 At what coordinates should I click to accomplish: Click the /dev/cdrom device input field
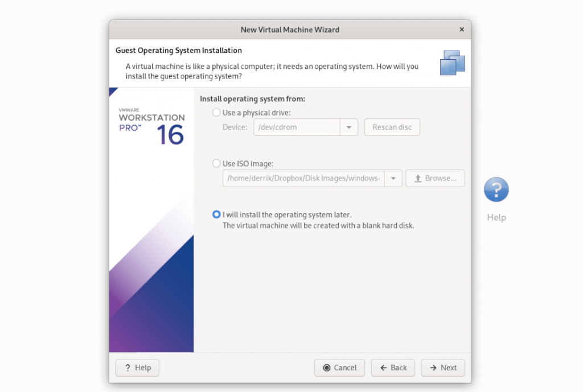(296, 127)
